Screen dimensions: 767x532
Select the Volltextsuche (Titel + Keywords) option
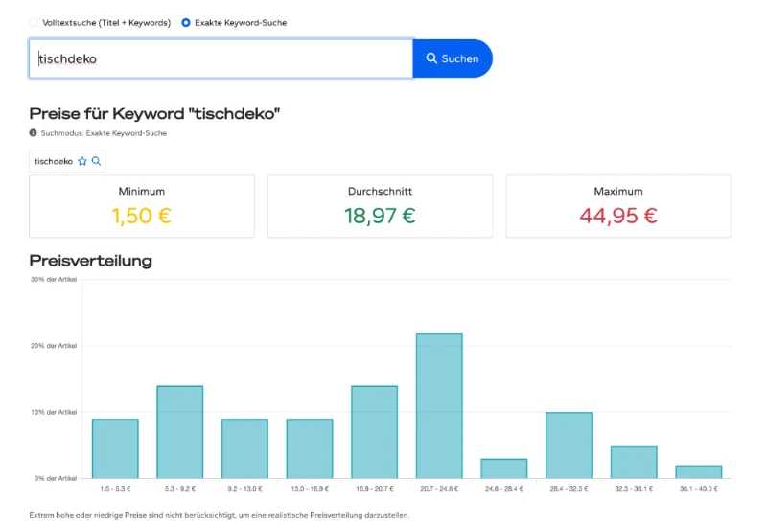tap(35, 22)
